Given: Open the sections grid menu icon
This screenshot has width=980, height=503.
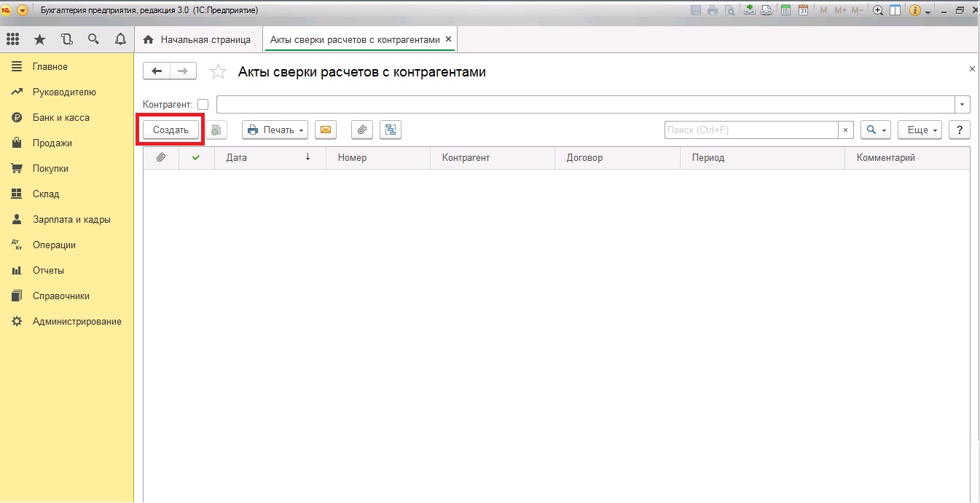Looking at the screenshot, I should [x=12, y=39].
